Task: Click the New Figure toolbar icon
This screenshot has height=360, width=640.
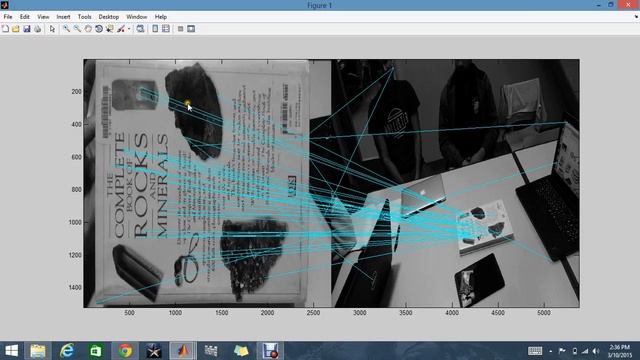Action: [5, 29]
